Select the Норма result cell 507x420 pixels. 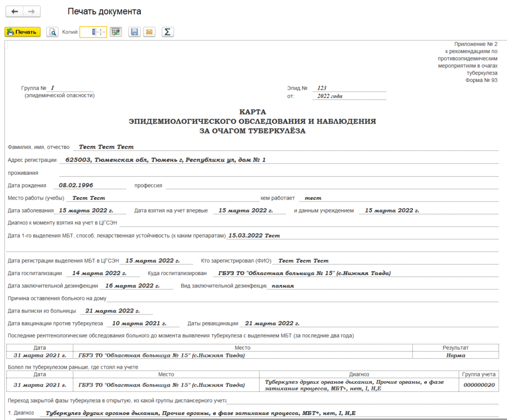pos(456,355)
